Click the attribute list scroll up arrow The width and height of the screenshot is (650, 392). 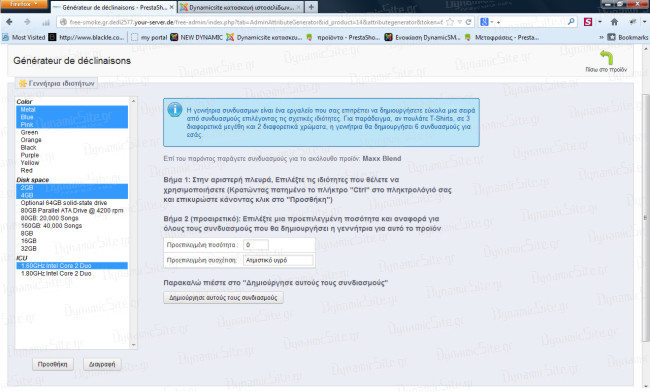133,101
